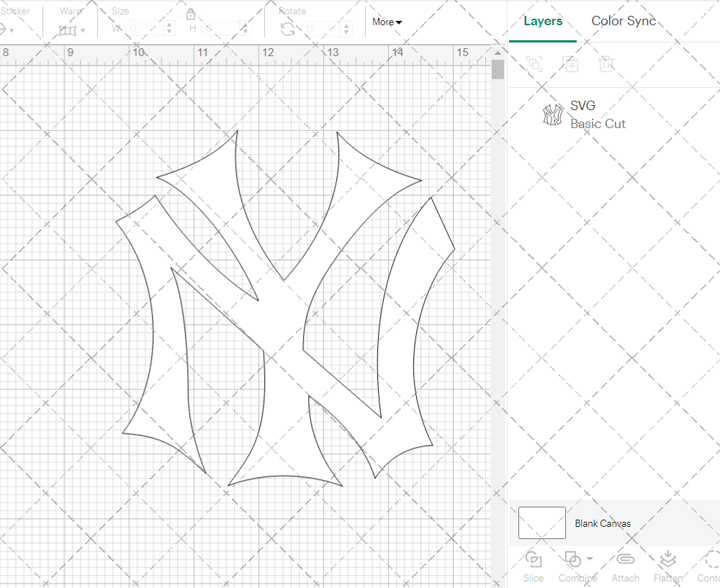Viewport: 720px width, 588px height.
Task: Open the Combine tool icon
Action: tap(572, 559)
